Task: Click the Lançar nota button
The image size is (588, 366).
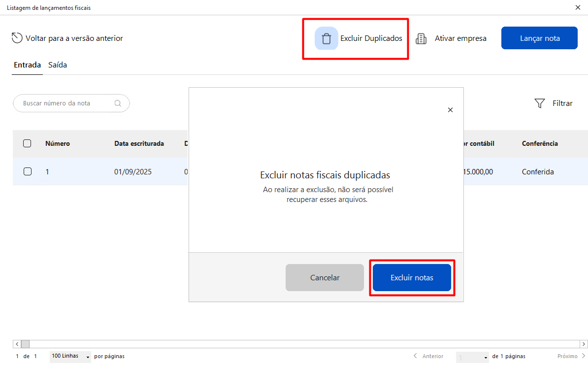Action: click(539, 38)
